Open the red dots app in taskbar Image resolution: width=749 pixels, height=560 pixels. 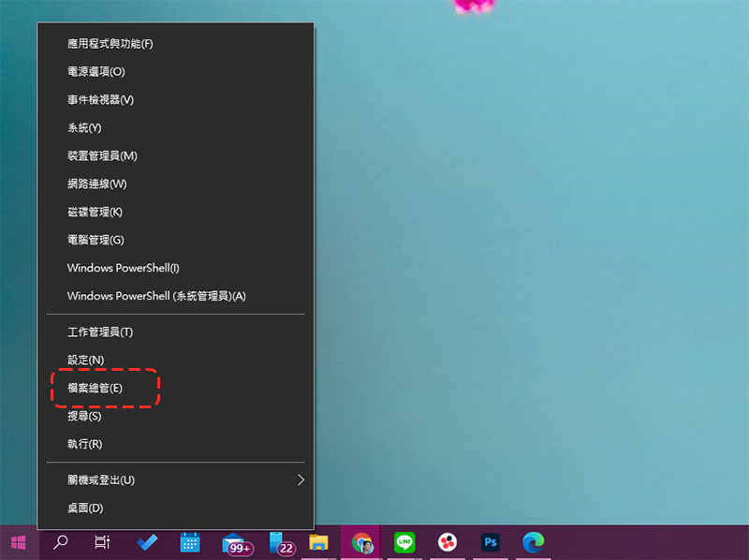(448, 542)
